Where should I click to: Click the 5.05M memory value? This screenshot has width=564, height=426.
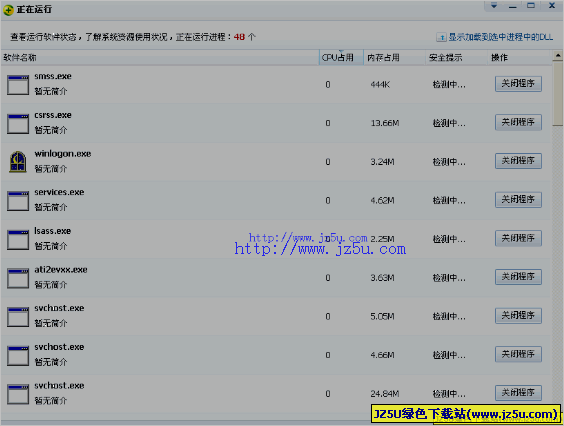pos(382,317)
